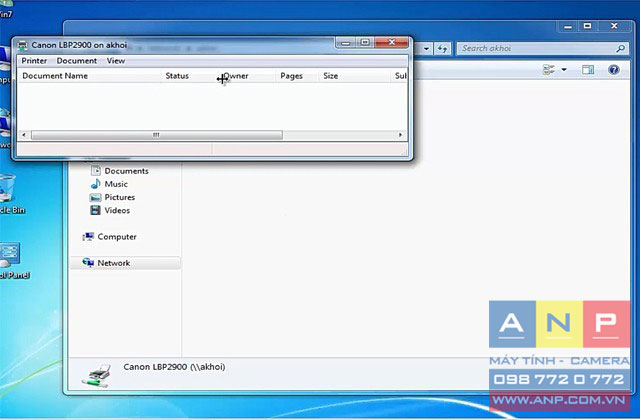Click the Documents library icon
The image size is (640, 420).
96,171
